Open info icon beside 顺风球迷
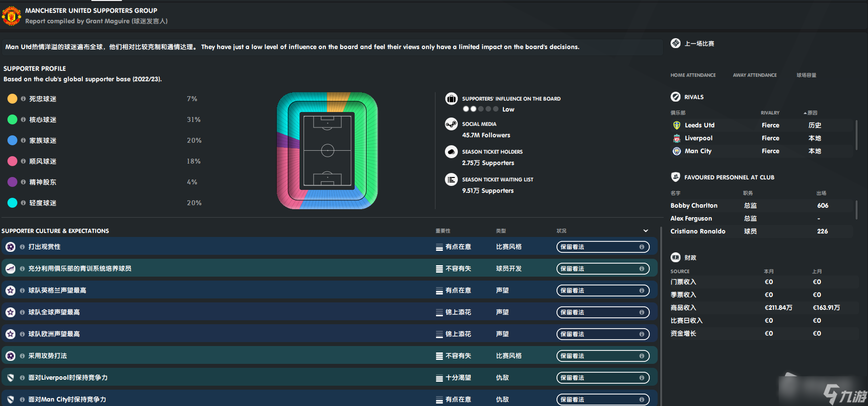Screen dimensions: 868x406 (x=23, y=161)
